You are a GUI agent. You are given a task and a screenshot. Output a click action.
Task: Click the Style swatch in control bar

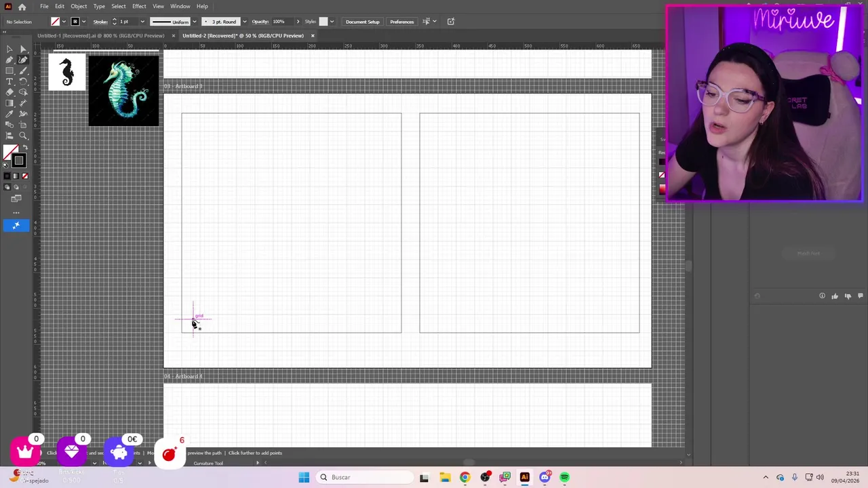click(323, 22)
